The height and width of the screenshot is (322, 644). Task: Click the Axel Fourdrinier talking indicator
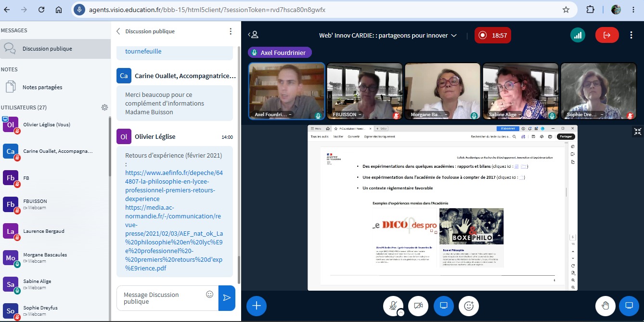tap(280, 53)
